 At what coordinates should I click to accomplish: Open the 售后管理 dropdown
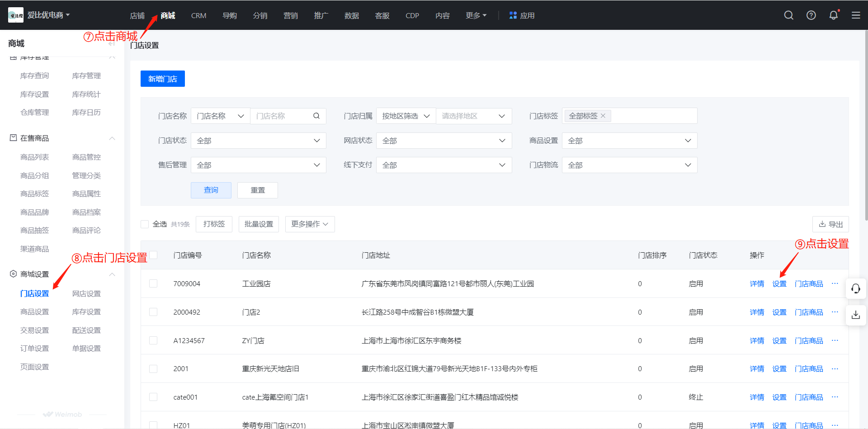tap(258, 165)
